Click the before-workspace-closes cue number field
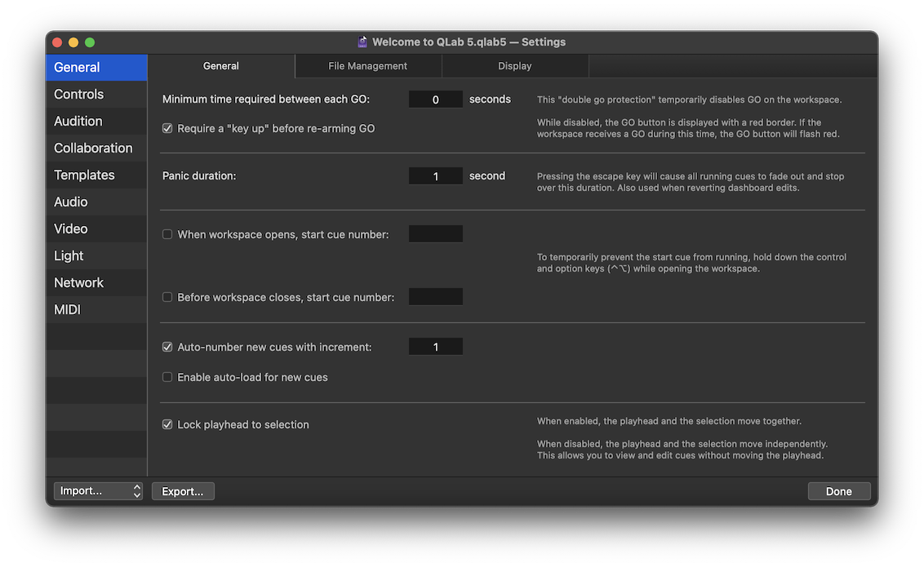The width and height of the screenshot is (924, 567). [435, 297]
